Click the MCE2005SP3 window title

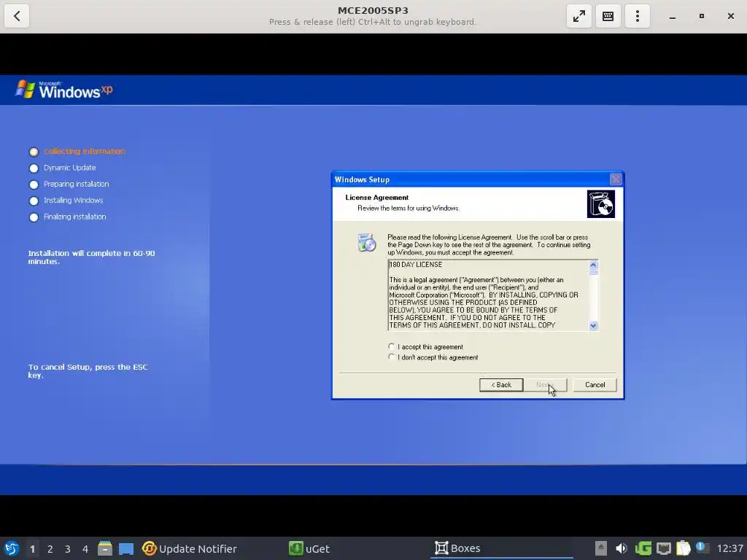click(x=373, y=10)
